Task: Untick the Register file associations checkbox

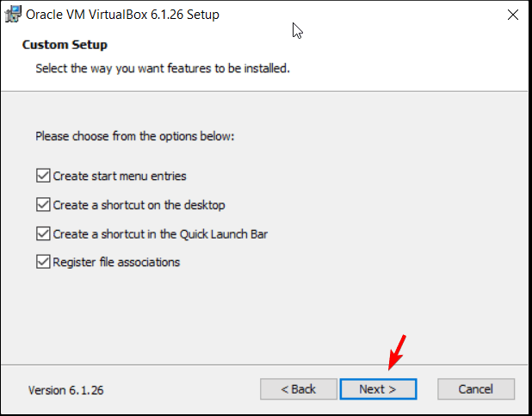Action: [x=43, y=262]
